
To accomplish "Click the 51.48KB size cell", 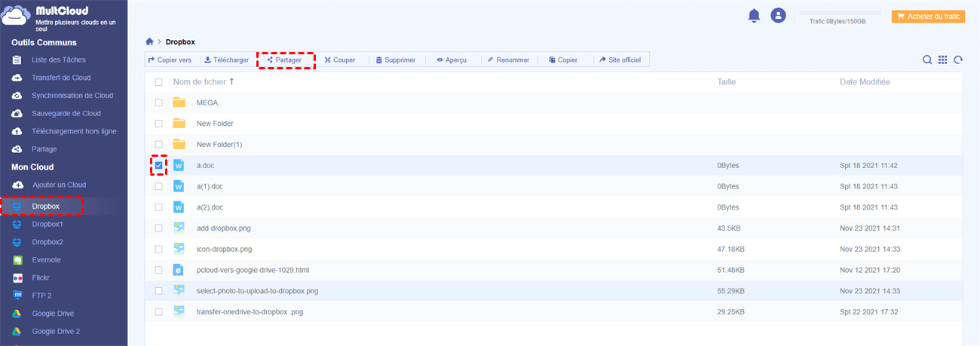I will pos(731,269).
